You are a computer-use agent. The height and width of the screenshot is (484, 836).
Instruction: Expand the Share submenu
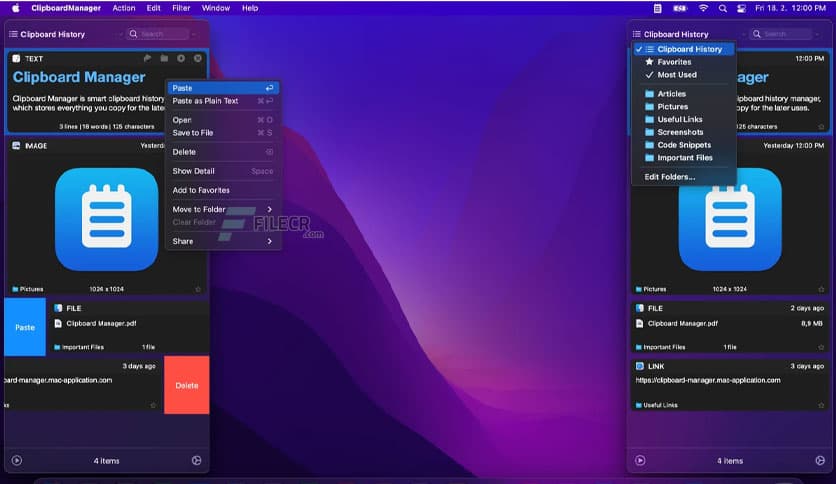coord(223,241)
